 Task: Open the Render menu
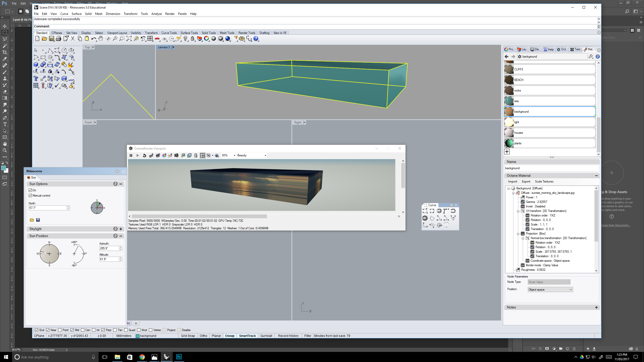point(170,14)
